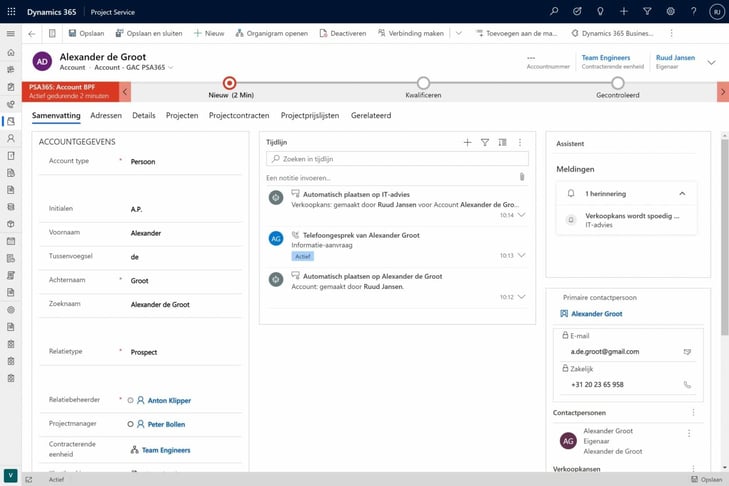Image resolution: width=729 pixels, height=486 pixels.
Task: Open the Home icon in left sidebar
Action: [x=11, y=53]
